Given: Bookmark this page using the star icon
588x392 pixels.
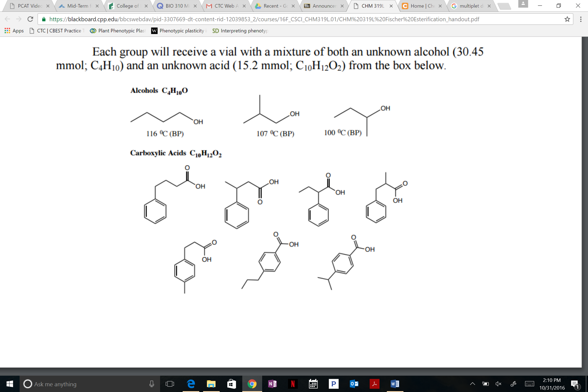Looking at the screenshot, I should coord(567,19).
